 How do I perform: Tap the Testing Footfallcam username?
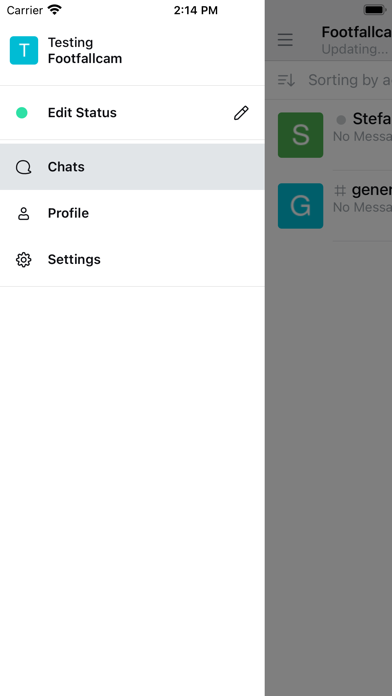[85, 51]
